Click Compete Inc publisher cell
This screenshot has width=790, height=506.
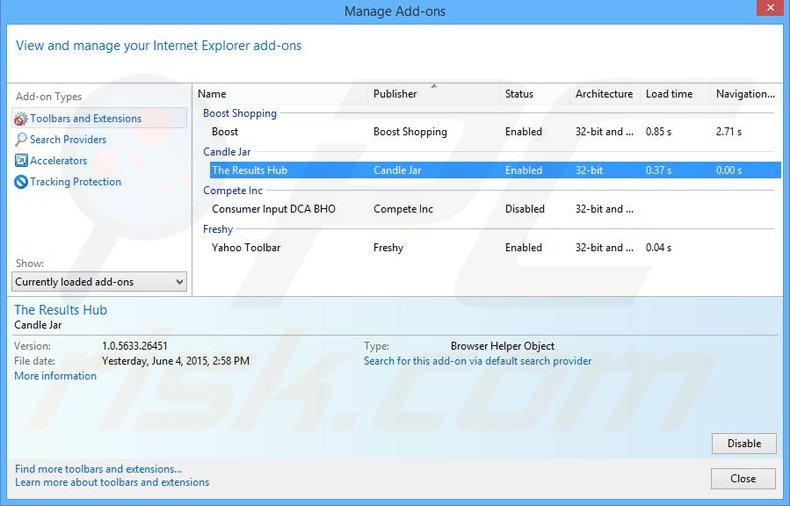coord(403,209)
